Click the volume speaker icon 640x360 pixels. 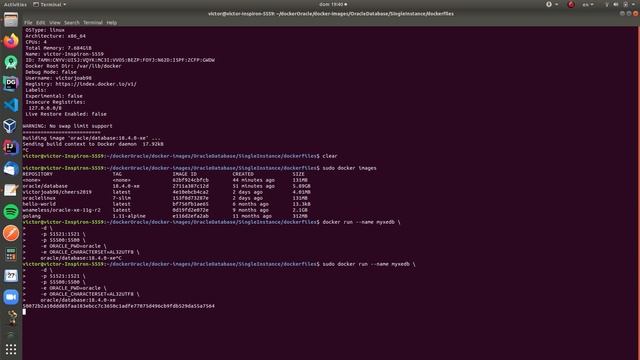coord(616,4)
